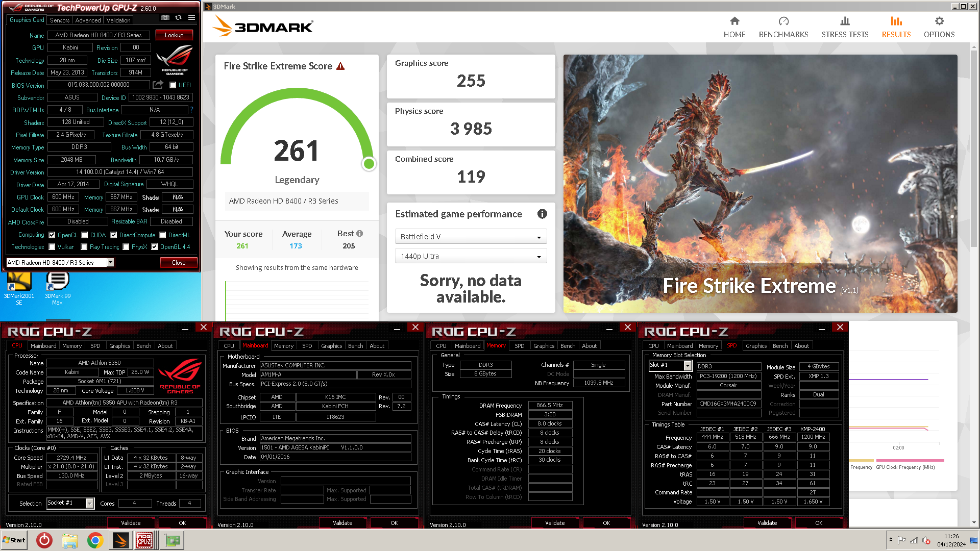Open the 3DMark 99 Max desktop shortcut
The image size is (980, 551).
pyautogui.click(x=58, y=289)
